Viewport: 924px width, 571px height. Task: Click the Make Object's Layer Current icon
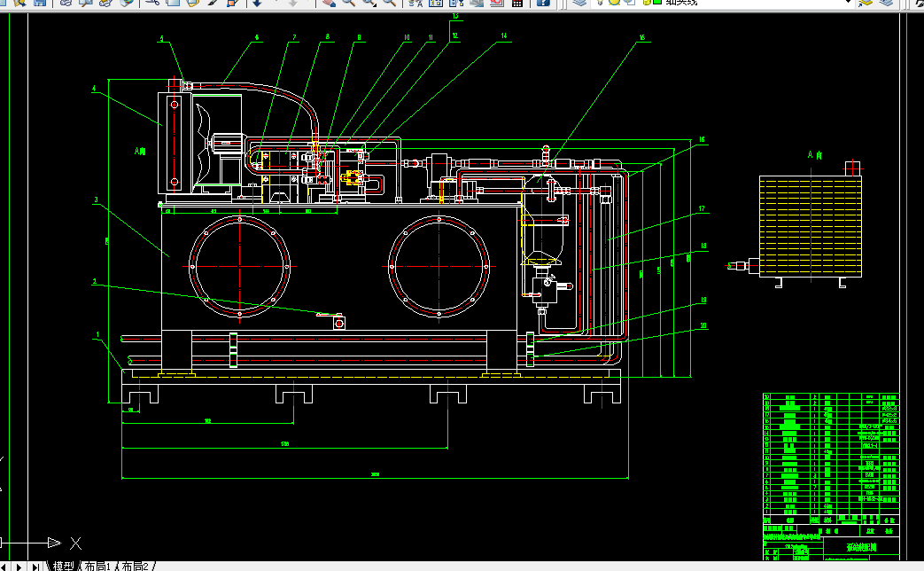click(865, 3)
